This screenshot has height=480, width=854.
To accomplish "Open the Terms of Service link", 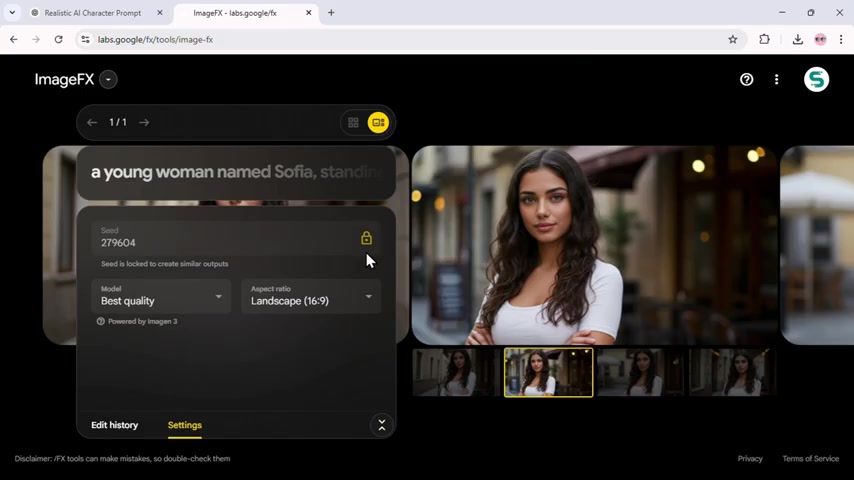I will click(x=810, y=459).
